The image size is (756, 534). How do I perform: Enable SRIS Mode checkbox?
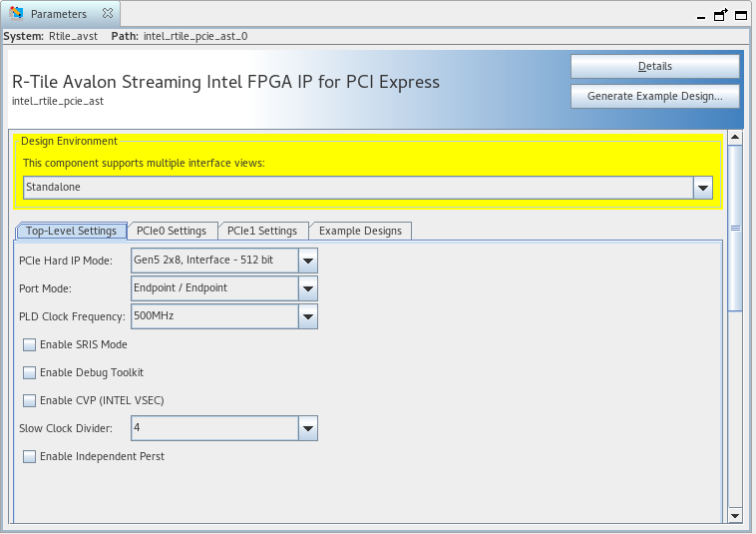pos(30,345)
